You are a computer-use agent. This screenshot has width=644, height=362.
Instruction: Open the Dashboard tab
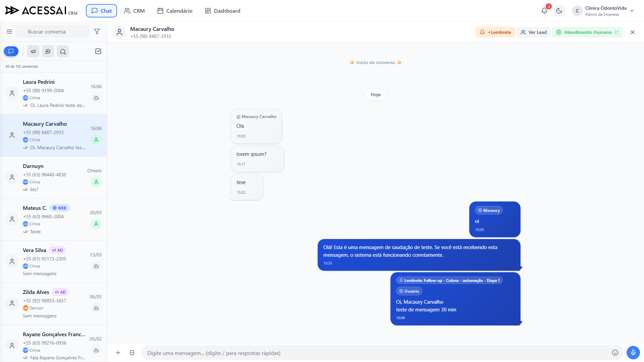point(222,11)
